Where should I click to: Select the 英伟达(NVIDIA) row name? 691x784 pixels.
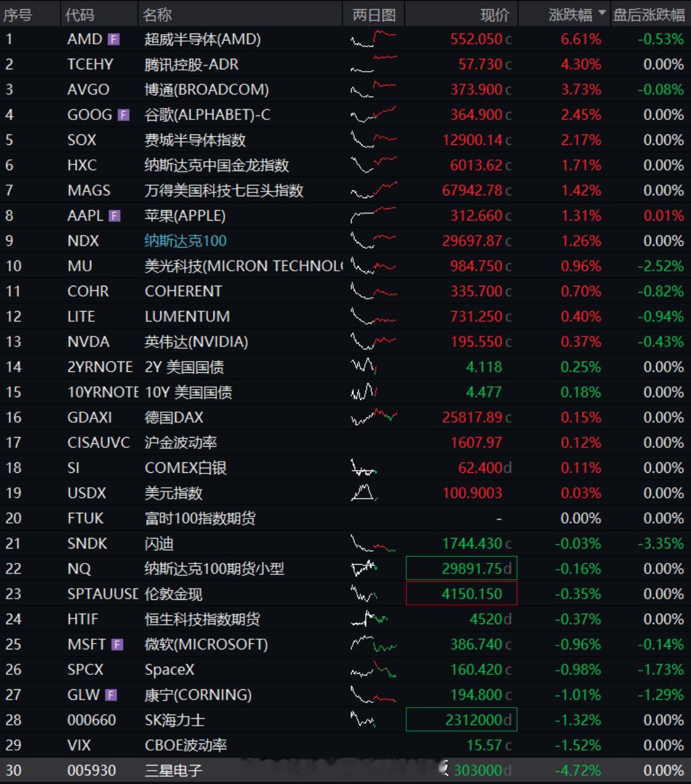point(196,342)
